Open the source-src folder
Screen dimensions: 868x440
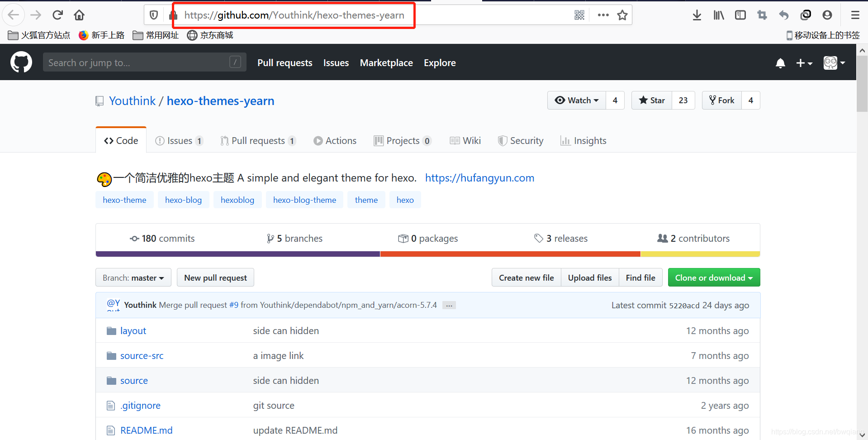pyautogui.click(x=142, y=356)
